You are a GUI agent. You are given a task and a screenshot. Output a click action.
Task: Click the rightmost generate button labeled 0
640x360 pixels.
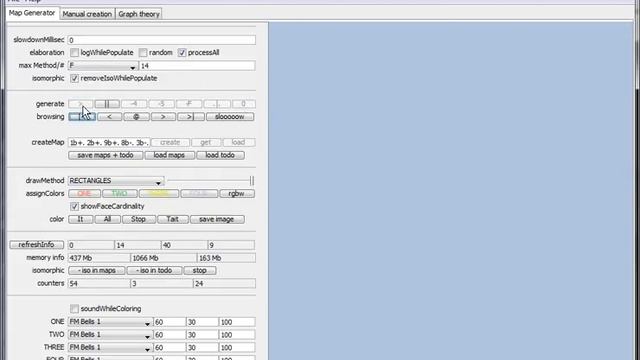click(x=243, y=104)
